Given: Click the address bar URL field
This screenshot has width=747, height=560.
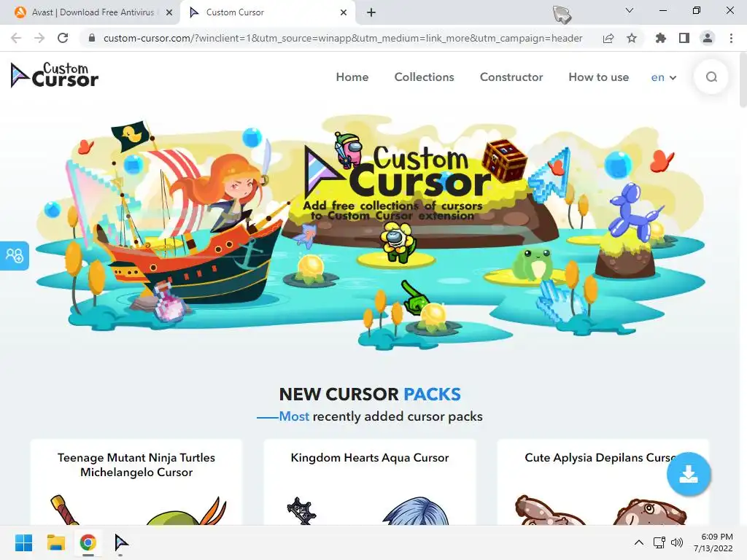Looking at the screenshot, I should [x=343, y=38].
